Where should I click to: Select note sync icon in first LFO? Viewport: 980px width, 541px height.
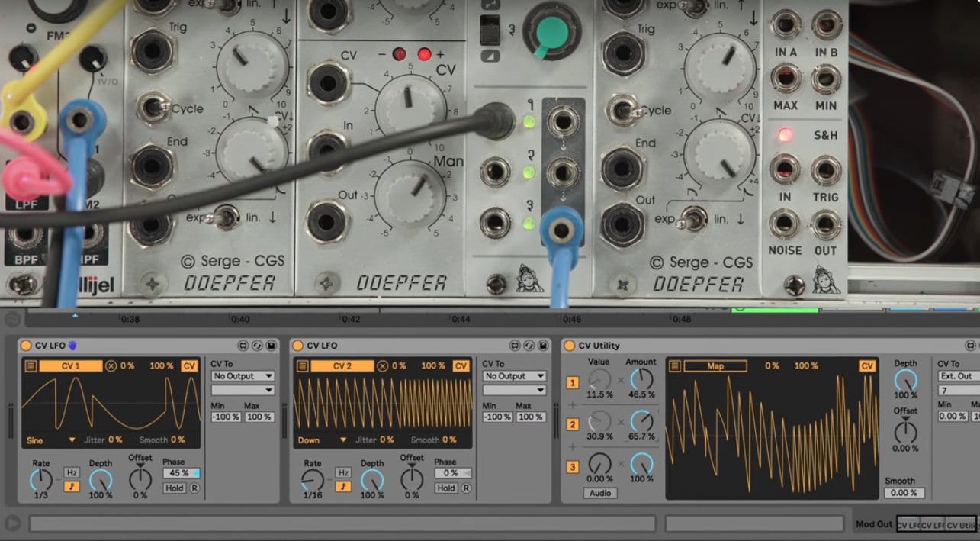71,486
